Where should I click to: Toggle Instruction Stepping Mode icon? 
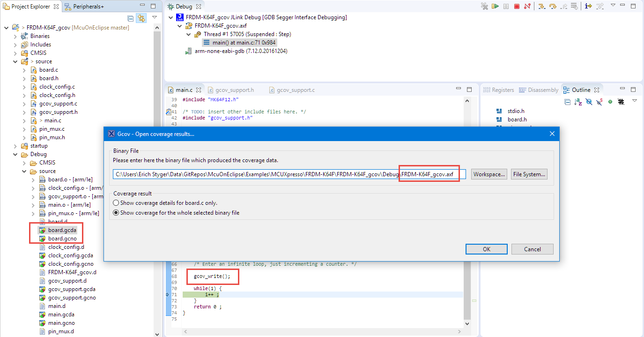tap(588, 7)
